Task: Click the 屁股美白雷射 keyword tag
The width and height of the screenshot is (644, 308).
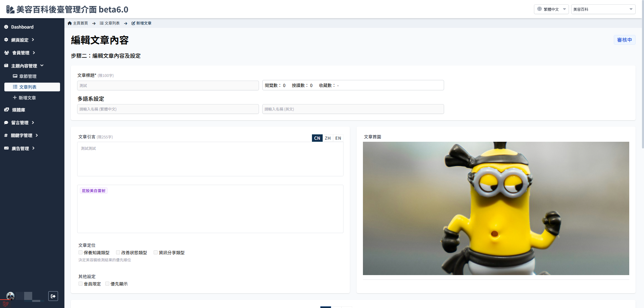Action: click(94, 191)
